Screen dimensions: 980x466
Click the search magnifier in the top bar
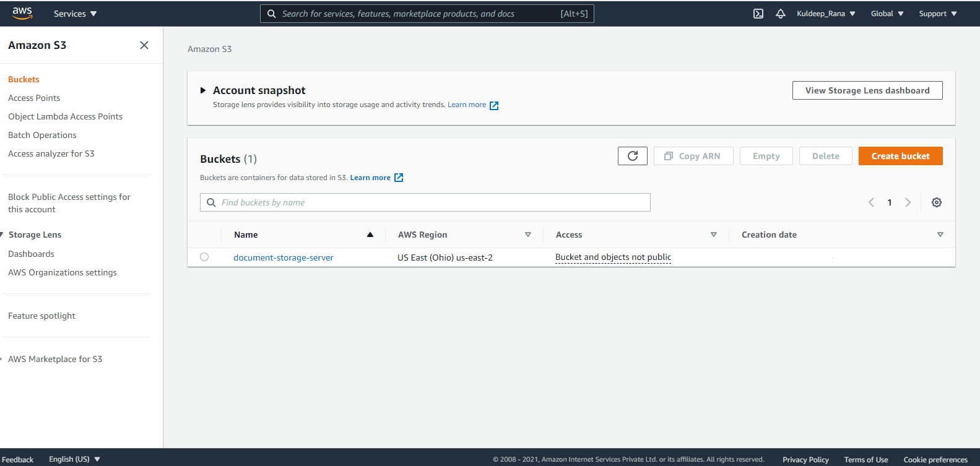click(x=272, y=14)
